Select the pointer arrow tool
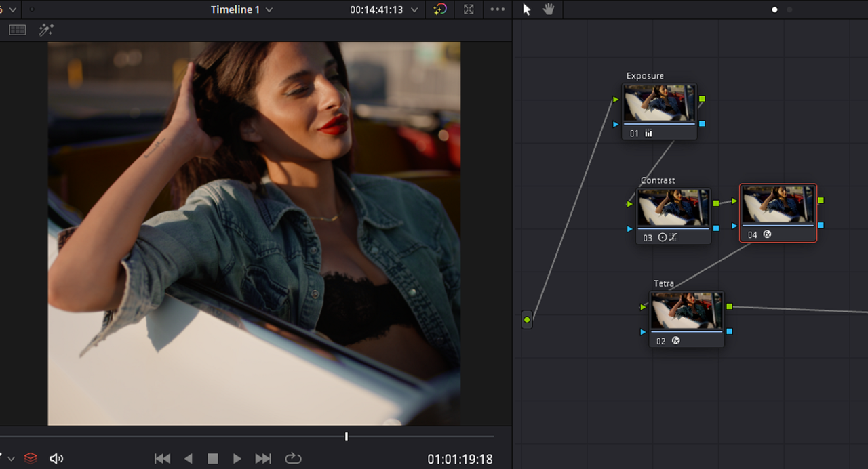The width and height of the screenshot is (868, 469). [x=527, y=9]
